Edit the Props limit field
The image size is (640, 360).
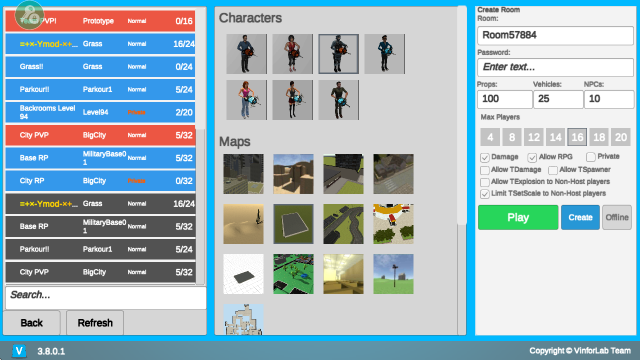[504, 99]
